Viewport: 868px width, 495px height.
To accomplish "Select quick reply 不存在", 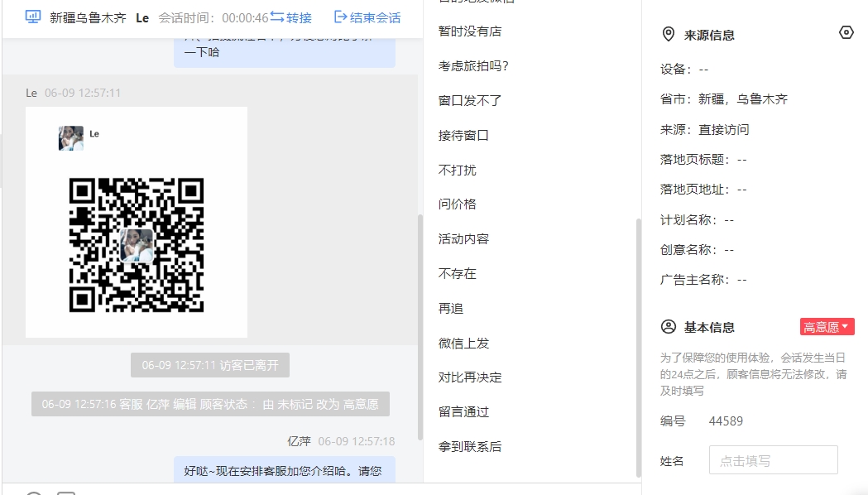I will point(458,273).
